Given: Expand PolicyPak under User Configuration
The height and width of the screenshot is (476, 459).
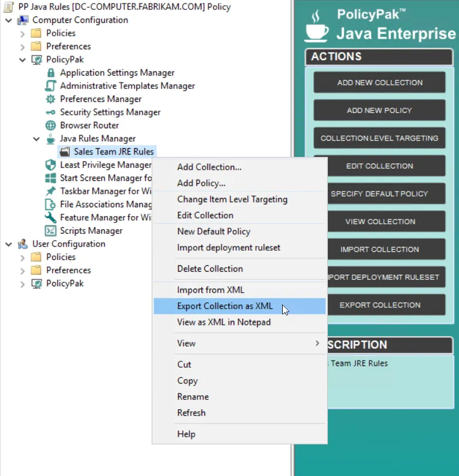Looking at the screenshot, I should (22, 284).
